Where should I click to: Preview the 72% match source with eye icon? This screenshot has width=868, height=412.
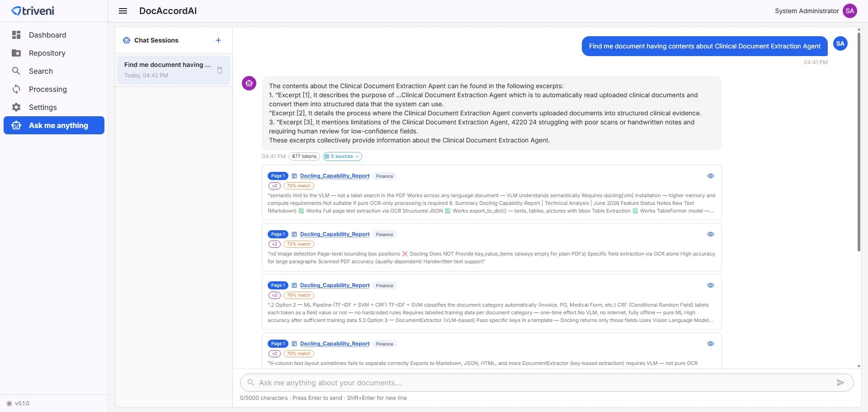coord(711,234)
